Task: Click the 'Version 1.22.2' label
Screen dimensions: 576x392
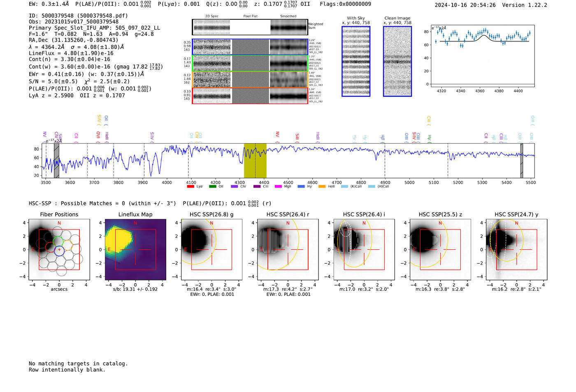Action: [x=525, y=5]
